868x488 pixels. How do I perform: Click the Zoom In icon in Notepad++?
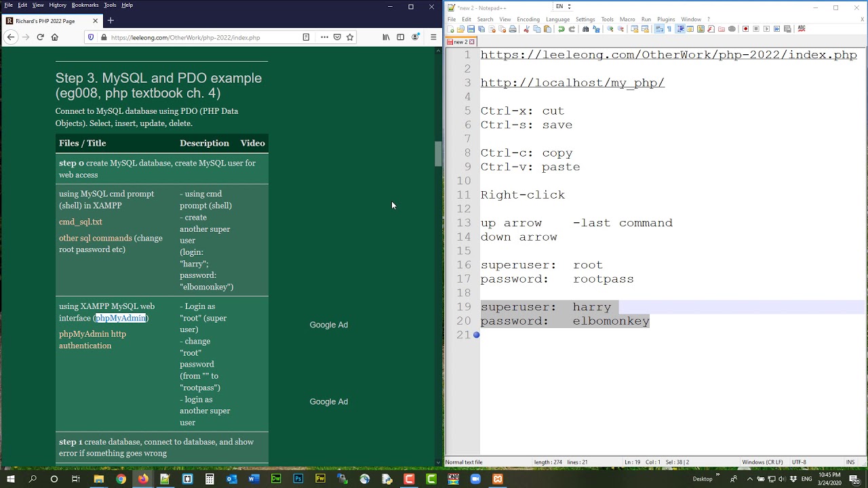pyautogui.click(x=610, y=29)
